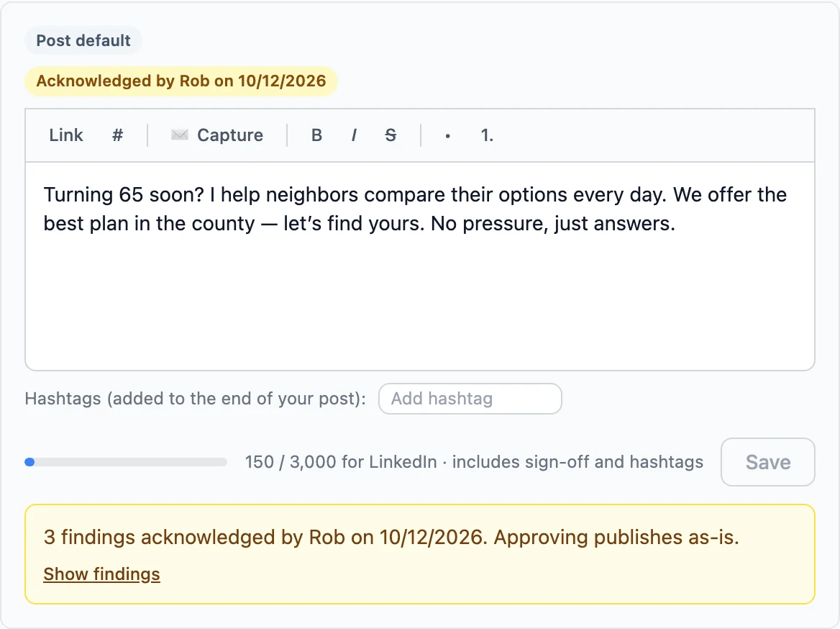This screenshot has width=840, height=629.
Task: Open the Show findings link
Action: (x=102, y=574)
